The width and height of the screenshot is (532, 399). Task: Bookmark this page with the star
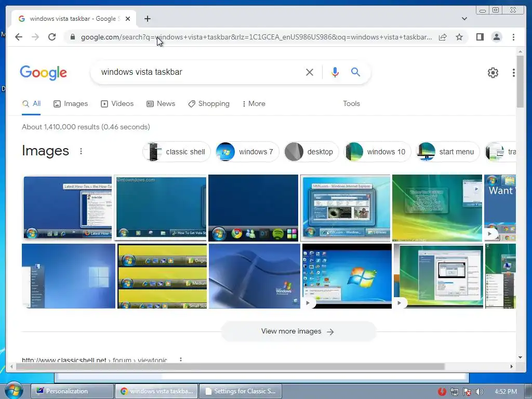459,37
